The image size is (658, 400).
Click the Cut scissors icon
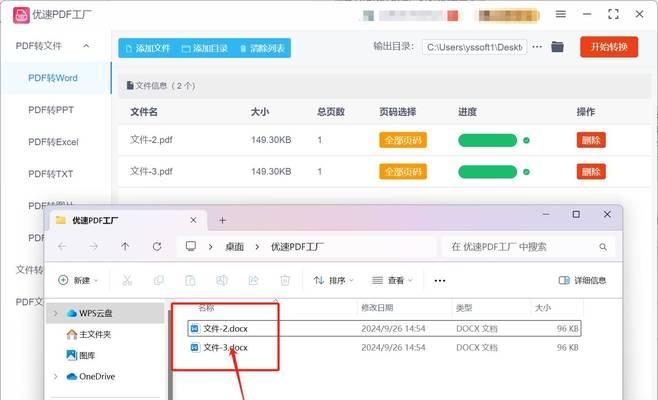pos(127,280)
